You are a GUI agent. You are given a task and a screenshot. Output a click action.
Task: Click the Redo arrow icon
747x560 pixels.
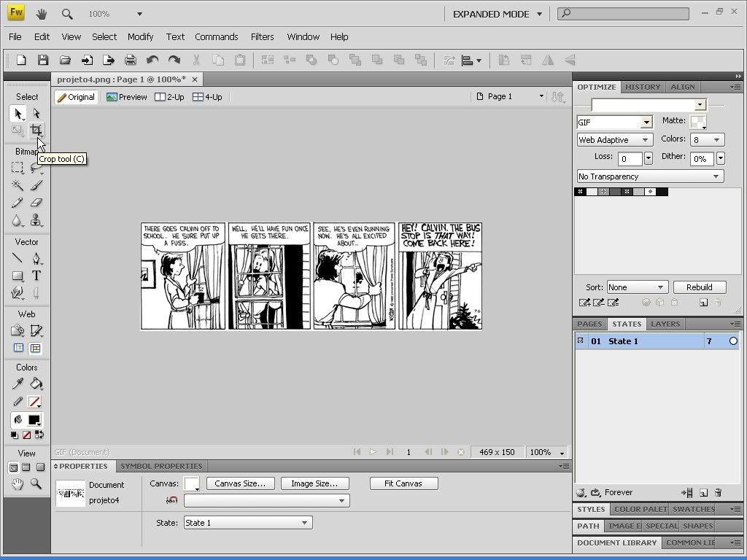pyautogui.click(x=174, y=60)
